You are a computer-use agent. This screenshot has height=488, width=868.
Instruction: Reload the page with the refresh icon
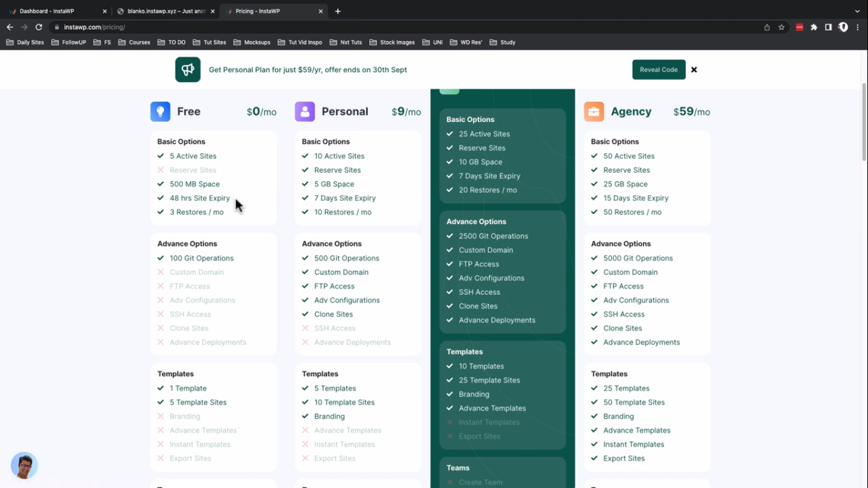tap(39, 27)
